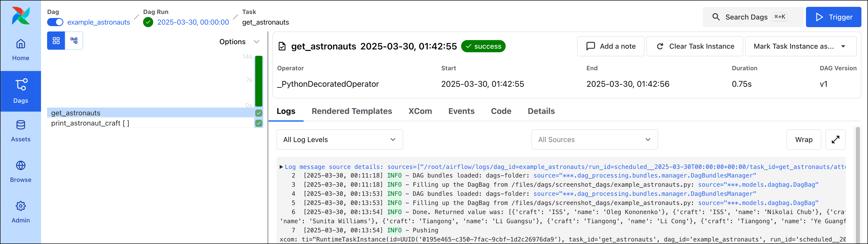Toggle the example_astronauts DAG pause switch

[55, 22]
